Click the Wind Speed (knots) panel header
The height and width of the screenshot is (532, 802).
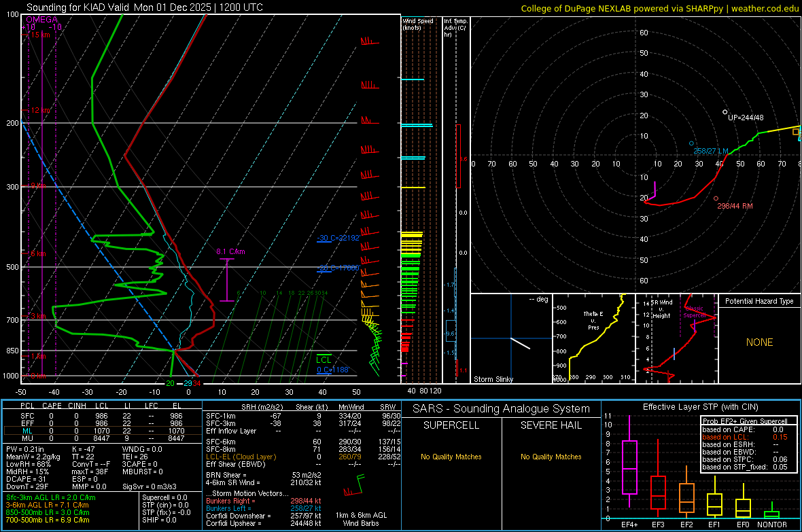point(417,24)
